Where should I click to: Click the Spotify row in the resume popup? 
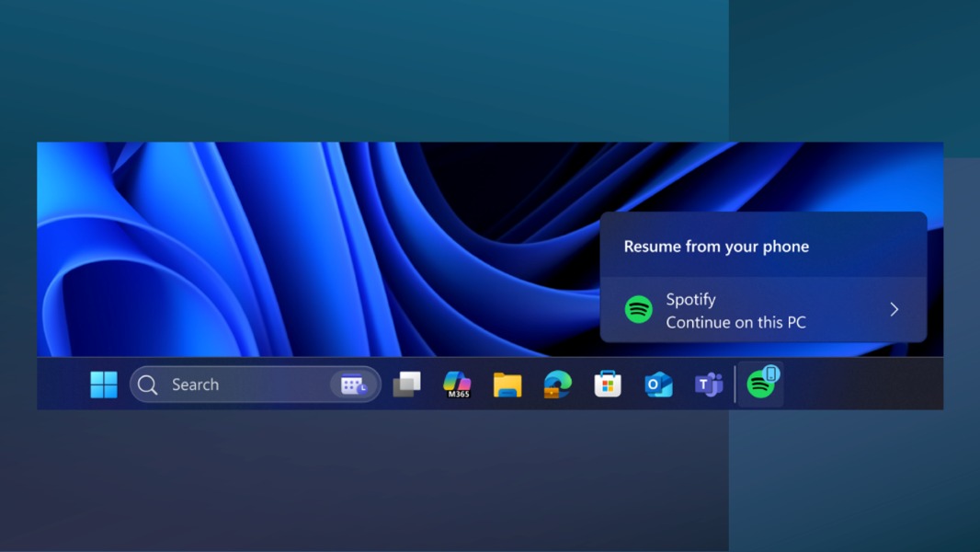point(763,309)
